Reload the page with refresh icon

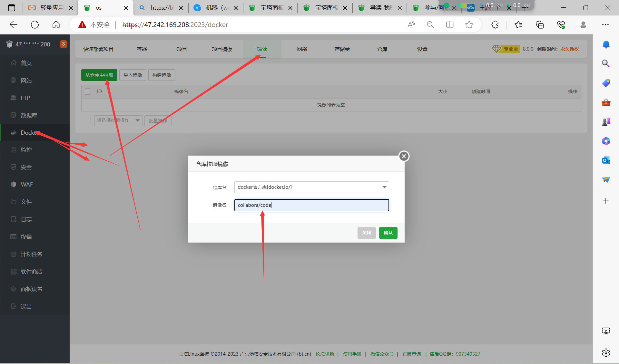click(35, 24)
